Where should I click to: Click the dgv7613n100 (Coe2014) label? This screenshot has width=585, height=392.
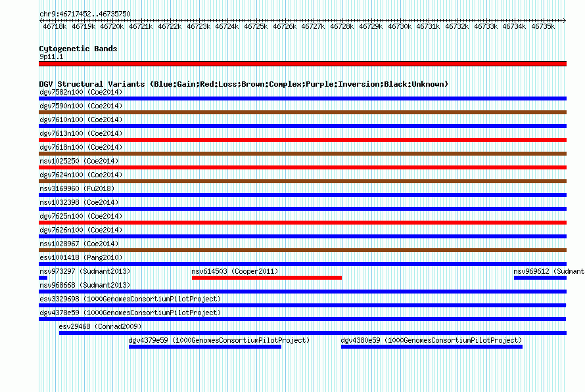(81, 133)
